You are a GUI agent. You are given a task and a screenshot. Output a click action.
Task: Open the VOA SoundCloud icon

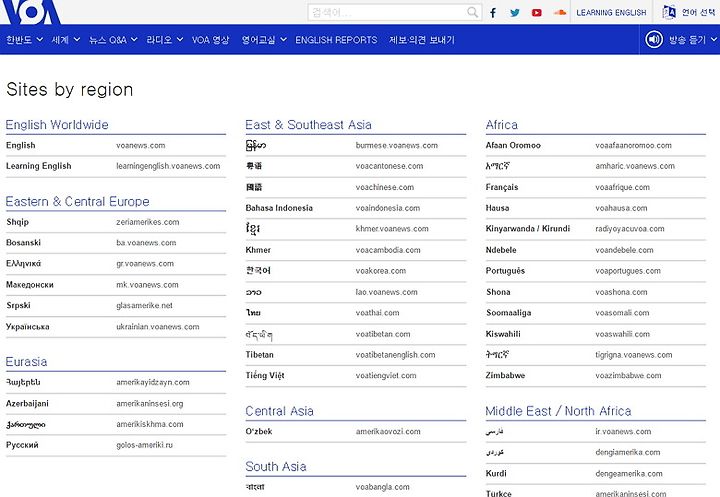coord(559,12)
